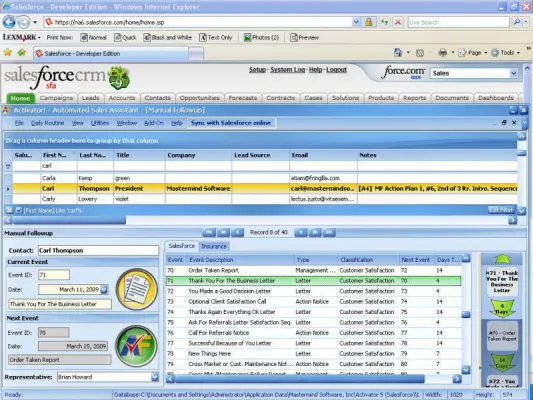Click Sync with Salesforce online
The image size is (533, 400).
[231, 123]
